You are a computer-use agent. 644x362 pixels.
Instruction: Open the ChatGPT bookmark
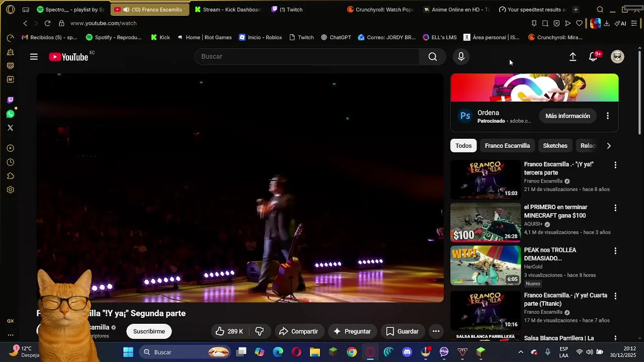336,37
